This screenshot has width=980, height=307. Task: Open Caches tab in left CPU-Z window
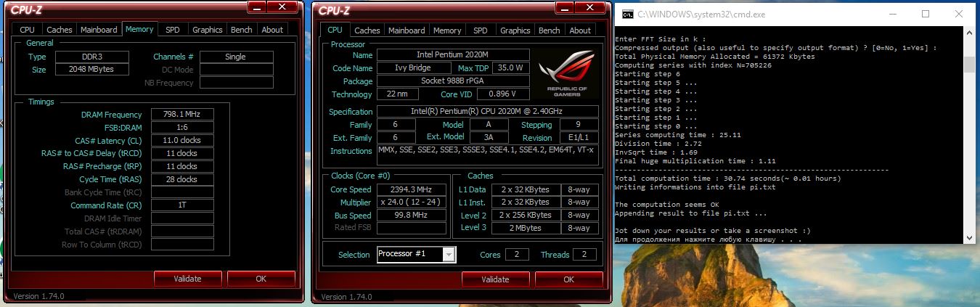click(59, 30)
